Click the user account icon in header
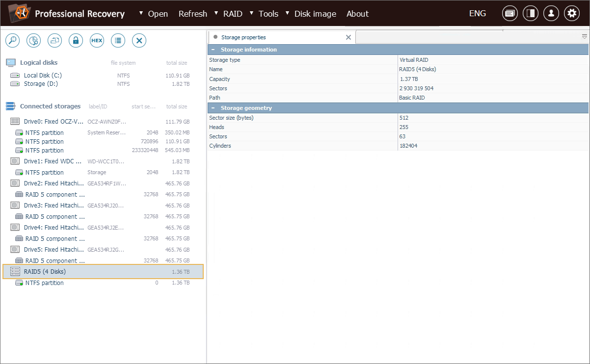This screenshot has height=364, width=590. click(551, 14)
